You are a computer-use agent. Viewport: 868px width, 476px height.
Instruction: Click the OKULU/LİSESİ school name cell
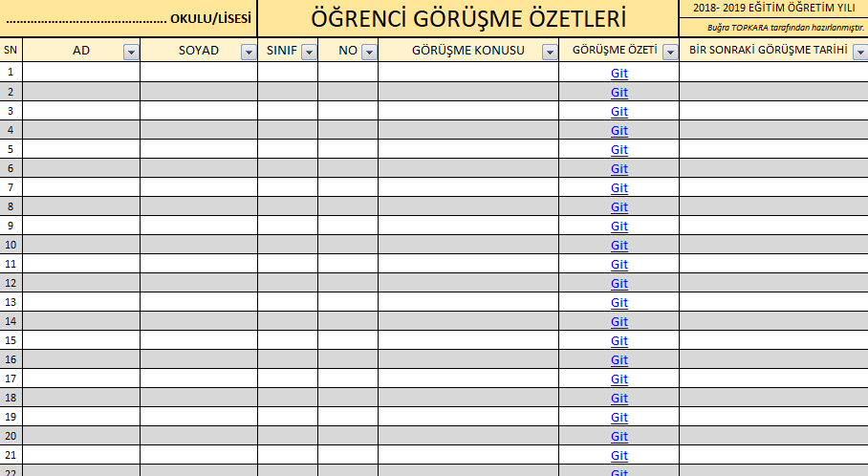click(128, 18)
